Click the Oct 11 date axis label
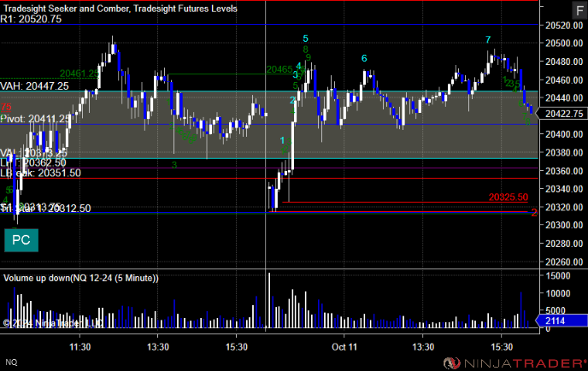588x371 pixels. coord(344,347)
